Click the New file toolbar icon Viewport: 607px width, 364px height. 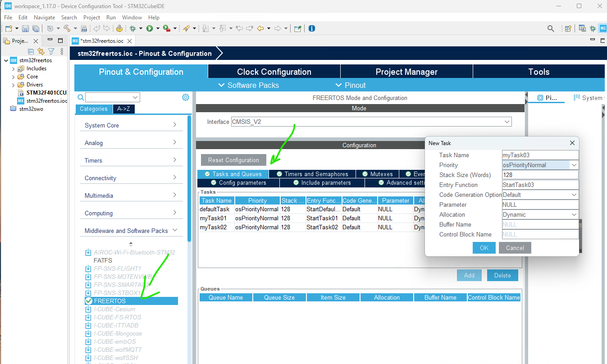point(8,28)
